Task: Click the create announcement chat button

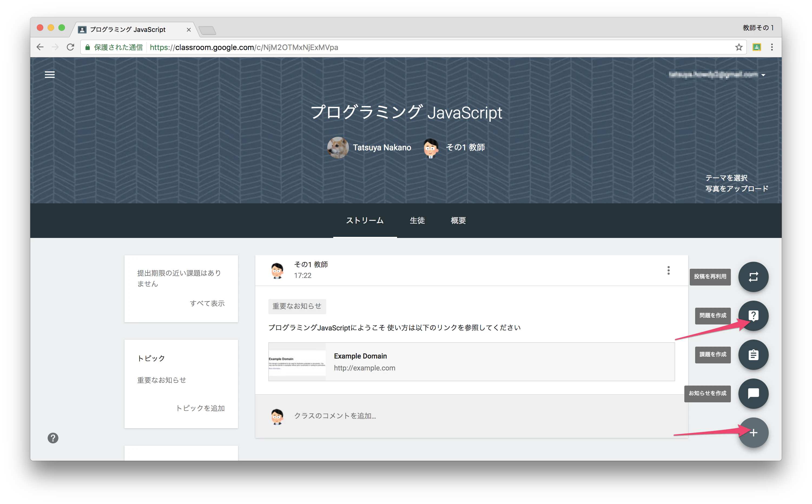Action: [753, 394]
